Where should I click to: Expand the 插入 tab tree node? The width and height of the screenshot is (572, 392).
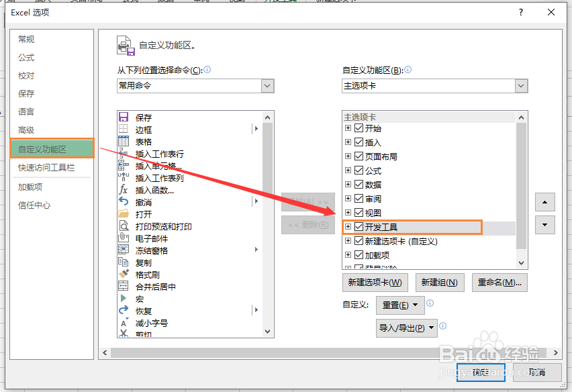coord(348,142)
